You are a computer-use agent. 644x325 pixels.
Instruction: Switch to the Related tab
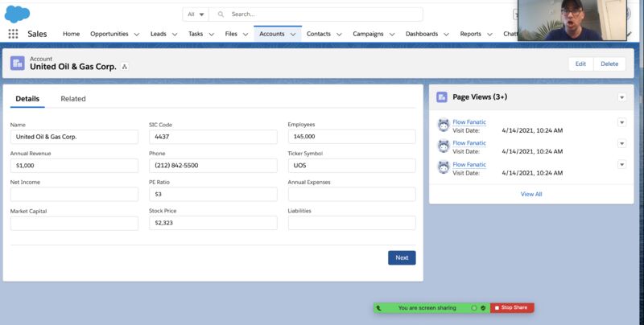[73, 99]
